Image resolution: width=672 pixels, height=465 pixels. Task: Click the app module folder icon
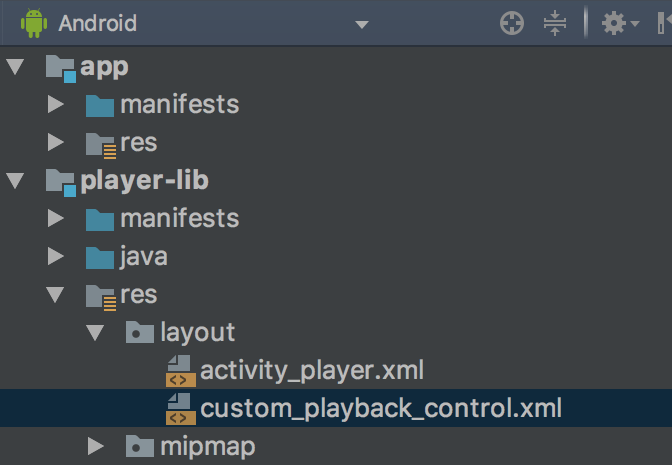tap(61, 68)
